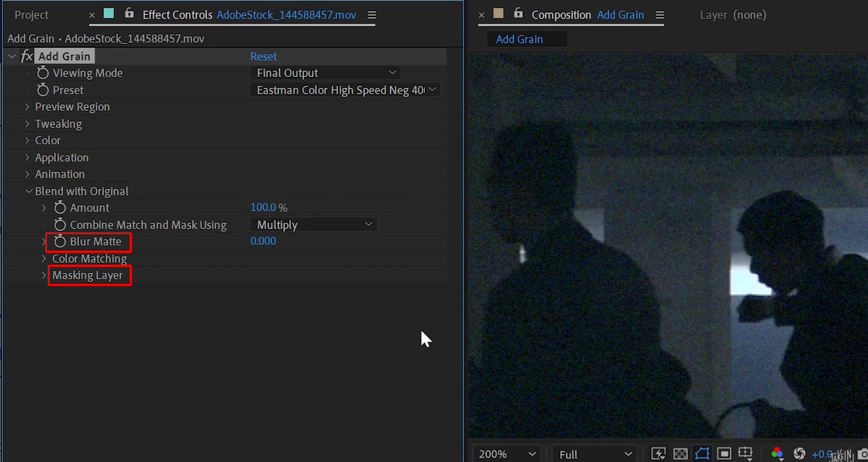Click the blue 100.0 % Amount value
The width and height of the screenshot is (868, 462).
coord(269,207)
